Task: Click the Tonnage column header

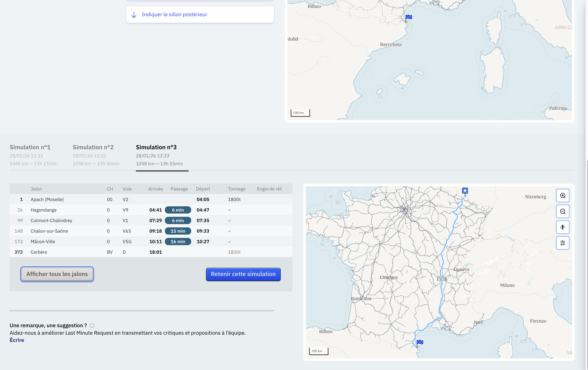Action: 237,189
